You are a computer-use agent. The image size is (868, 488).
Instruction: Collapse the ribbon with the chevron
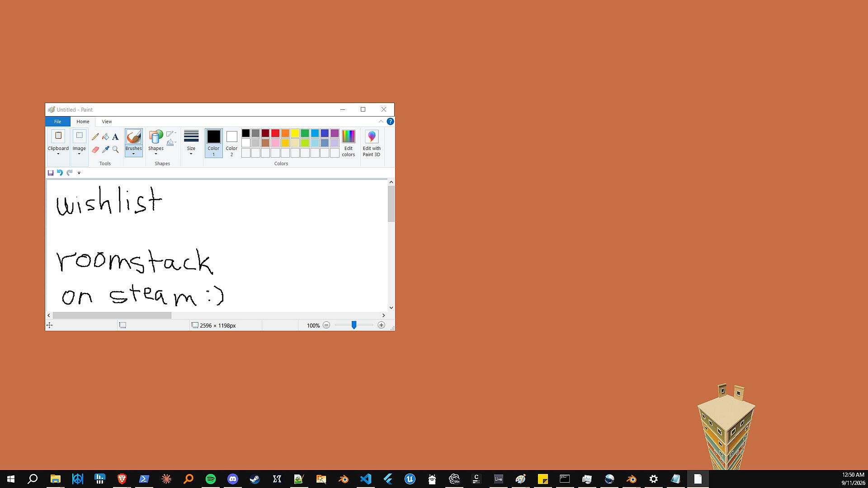pyautogui.click(x=381, y=121)
